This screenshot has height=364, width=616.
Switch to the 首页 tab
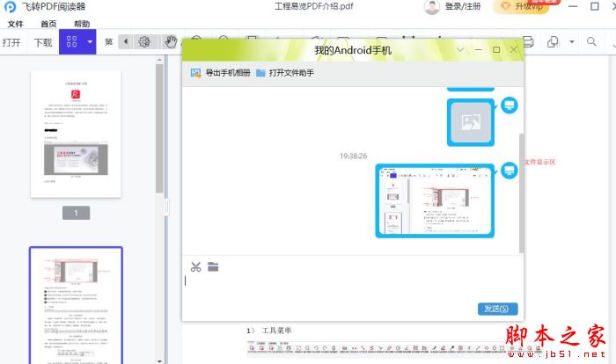pyautogui.click(x=48, y=24)
